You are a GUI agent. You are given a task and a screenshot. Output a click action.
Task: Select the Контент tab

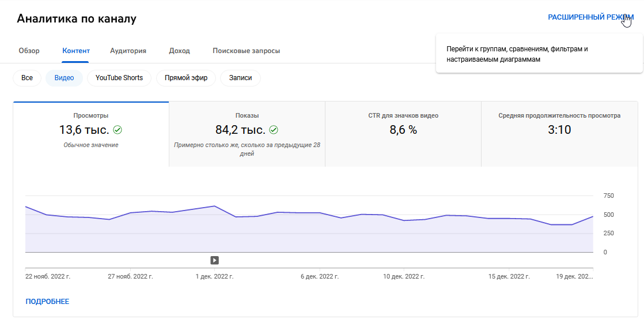click(76, 51)
